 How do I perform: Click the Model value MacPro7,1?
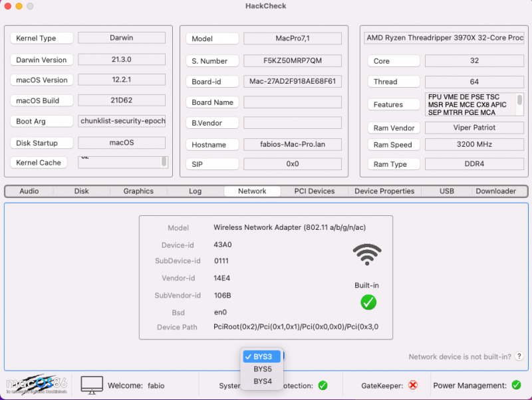point(293,39)
